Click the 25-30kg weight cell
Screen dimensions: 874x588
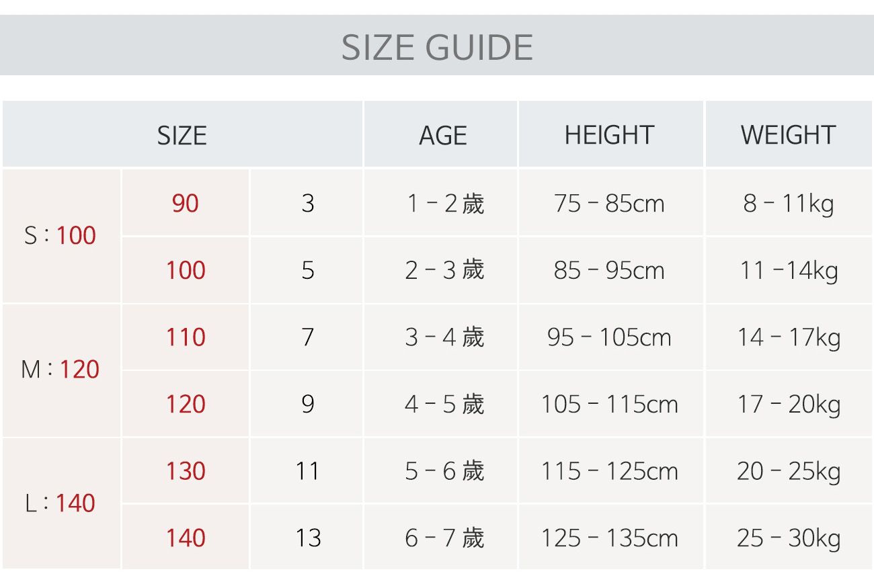point(788,538)
